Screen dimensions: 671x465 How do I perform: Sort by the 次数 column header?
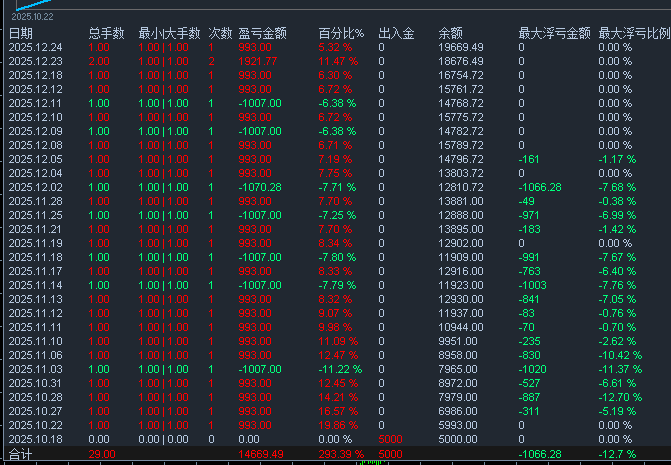pos(219,34)
